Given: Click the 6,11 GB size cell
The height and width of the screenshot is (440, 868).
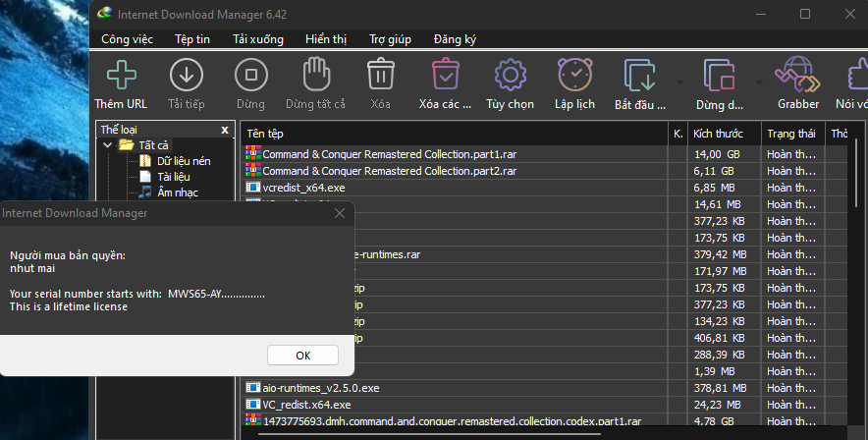Looking at the screenshot, I should coord(724,171).
